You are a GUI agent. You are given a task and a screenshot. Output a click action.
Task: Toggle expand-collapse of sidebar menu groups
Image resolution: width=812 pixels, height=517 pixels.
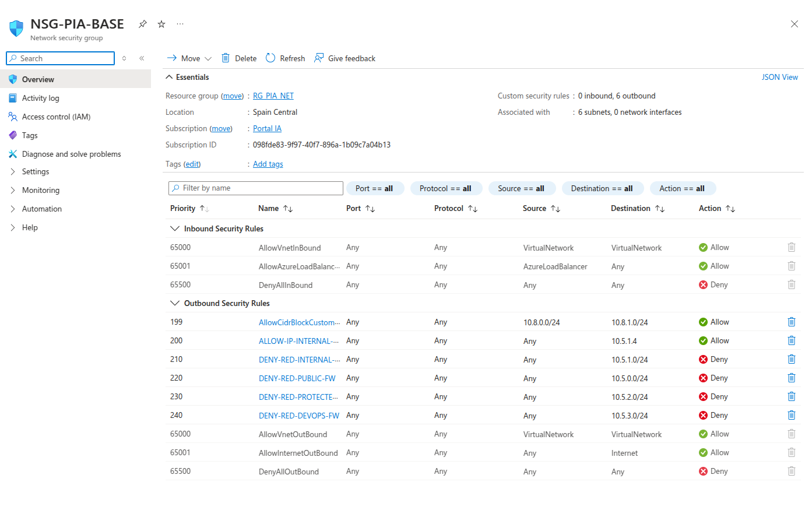click(x=124, y=58)
